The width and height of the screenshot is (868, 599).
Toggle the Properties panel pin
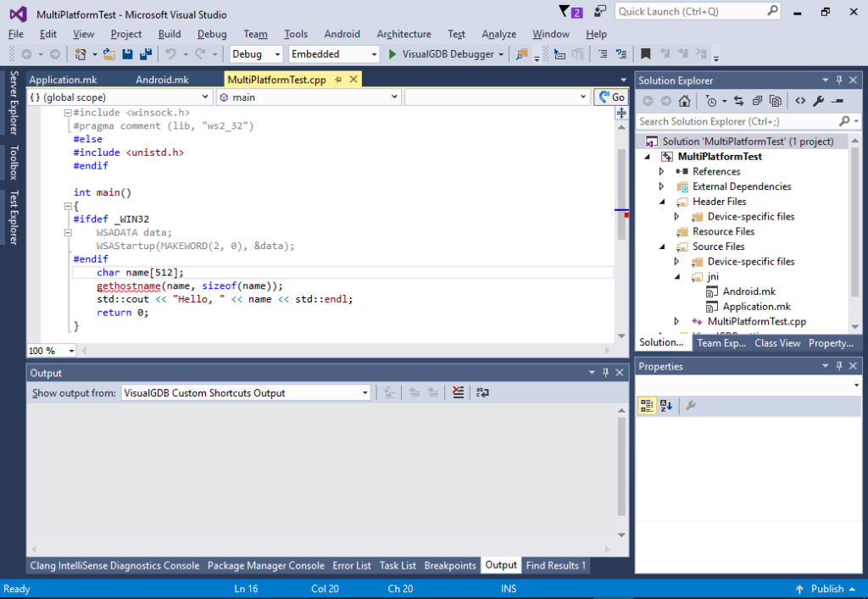838,365
